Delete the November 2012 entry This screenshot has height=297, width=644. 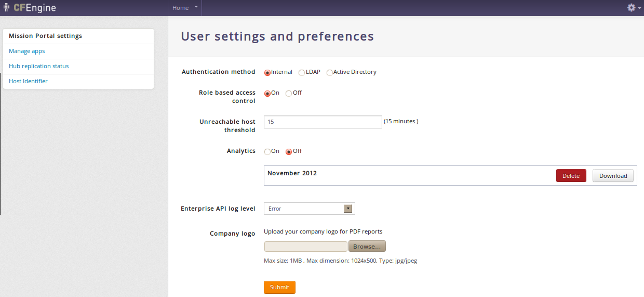point(571,176)
